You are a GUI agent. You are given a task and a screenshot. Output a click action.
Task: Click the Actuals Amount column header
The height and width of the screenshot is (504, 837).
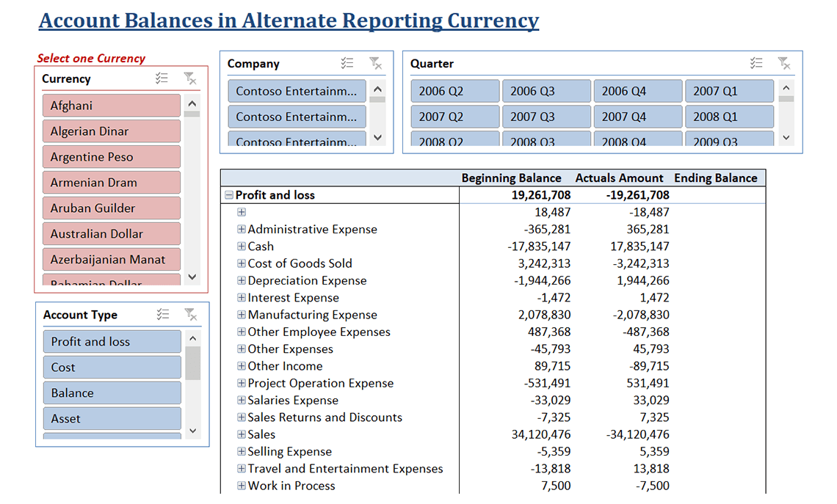(619, 178)
